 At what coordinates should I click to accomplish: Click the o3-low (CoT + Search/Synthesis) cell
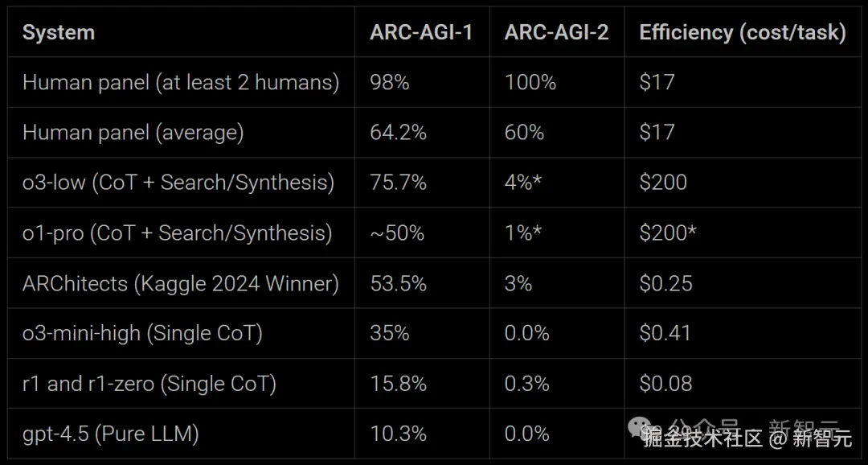(178, 182)
